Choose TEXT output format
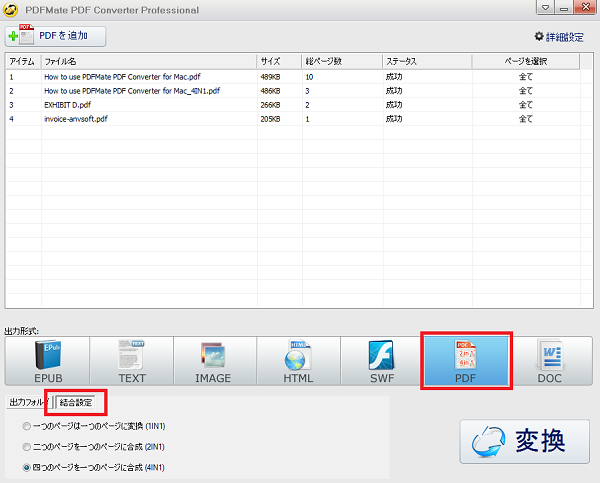Image resolution: width=600 pixels, height=483 pixels. coord(132,361)
